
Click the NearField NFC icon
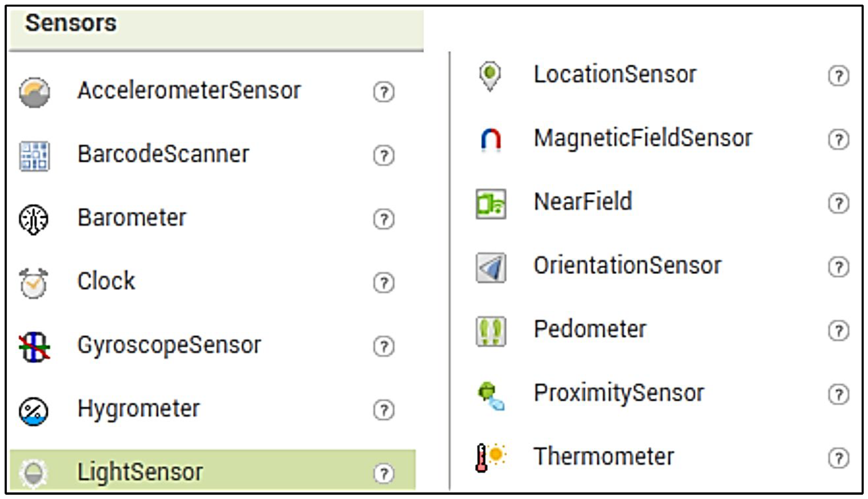(x=491, y=204)
